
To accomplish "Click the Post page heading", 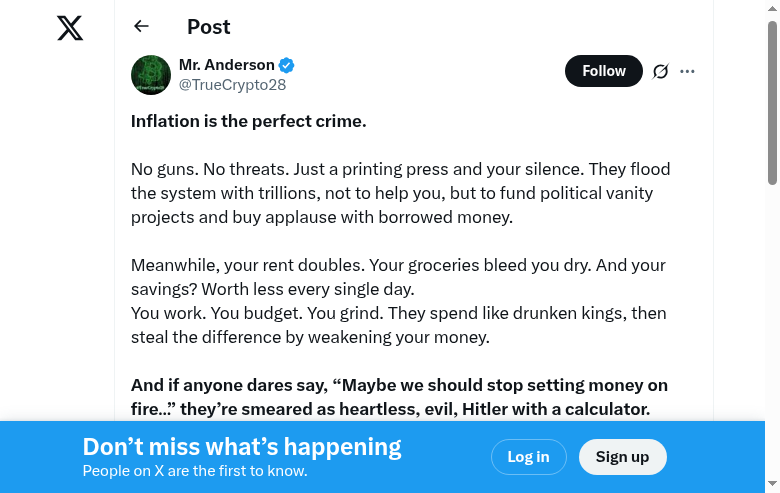I will tap(209, 27).
